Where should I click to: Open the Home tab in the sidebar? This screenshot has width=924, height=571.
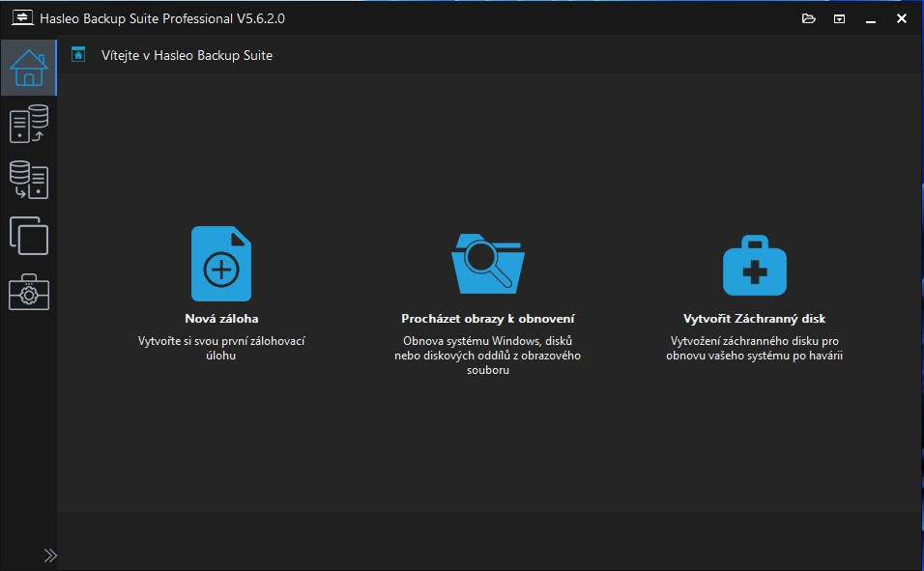(x=28, y=68)
